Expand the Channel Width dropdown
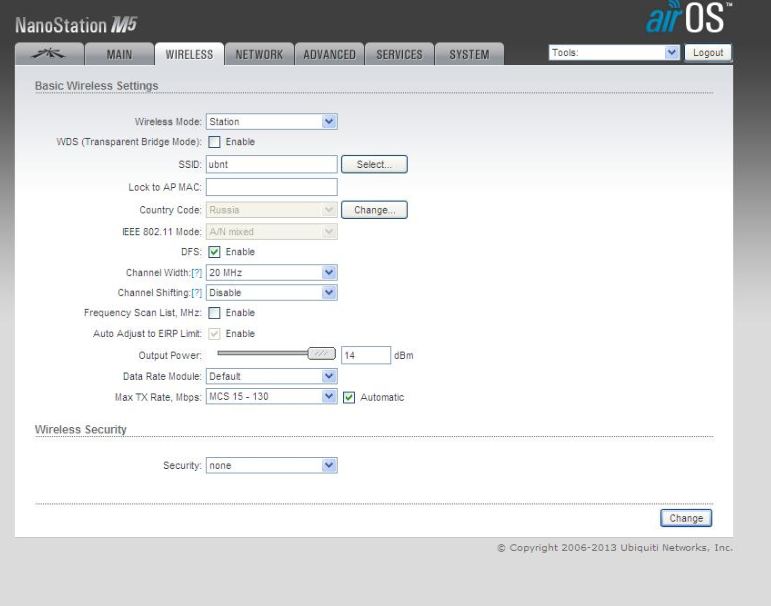Image resolution: width=771 pixels, height=606 pixels. point(271,272)
